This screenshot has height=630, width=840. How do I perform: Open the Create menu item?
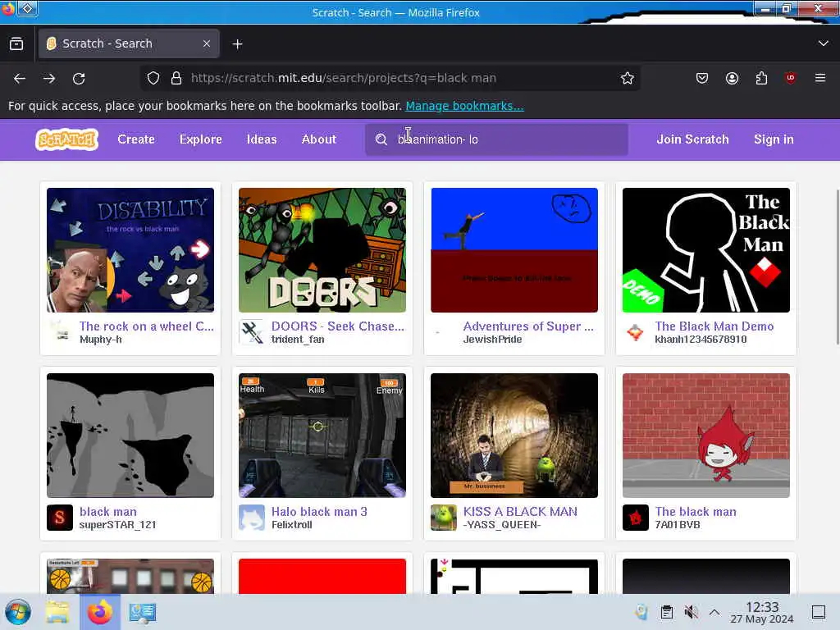click(136, 139)
